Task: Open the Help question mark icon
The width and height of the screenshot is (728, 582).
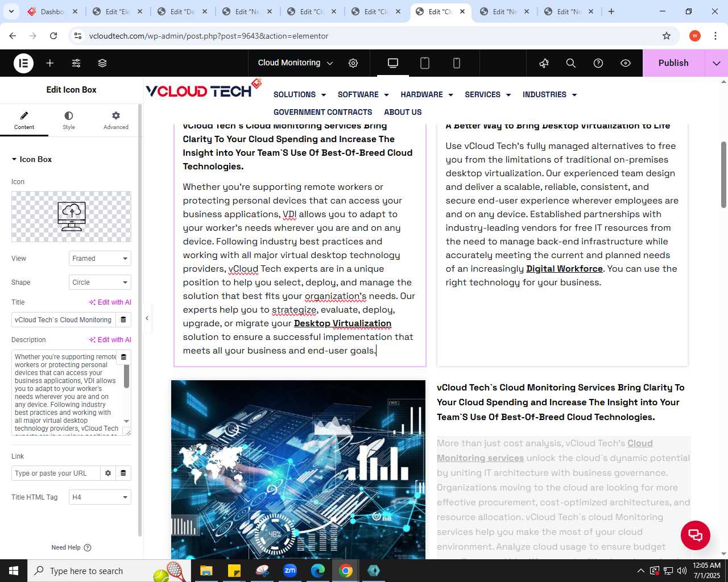Action: pyautogui.click(x=598, y=63)
